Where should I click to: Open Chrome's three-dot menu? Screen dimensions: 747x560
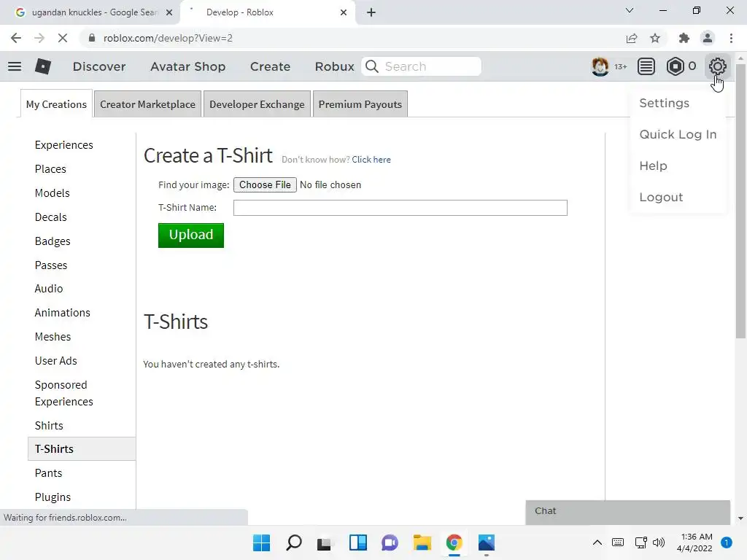pos(731,38)
